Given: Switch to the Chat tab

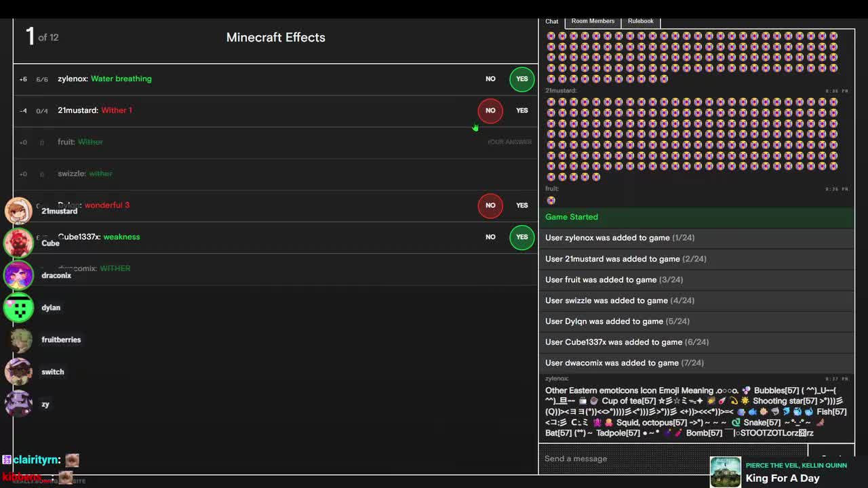Looking at the screenshot, I should (552, 22).
